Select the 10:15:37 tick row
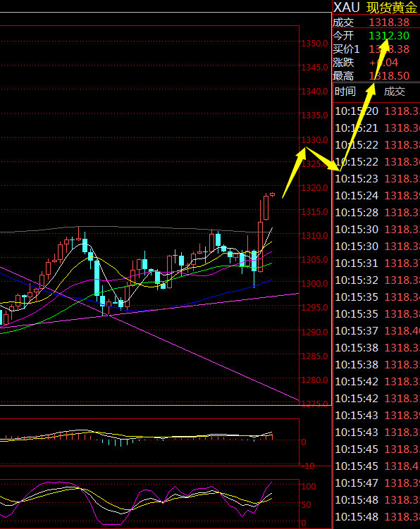Viewport: 420px width, 529px height. pos(377,330)
